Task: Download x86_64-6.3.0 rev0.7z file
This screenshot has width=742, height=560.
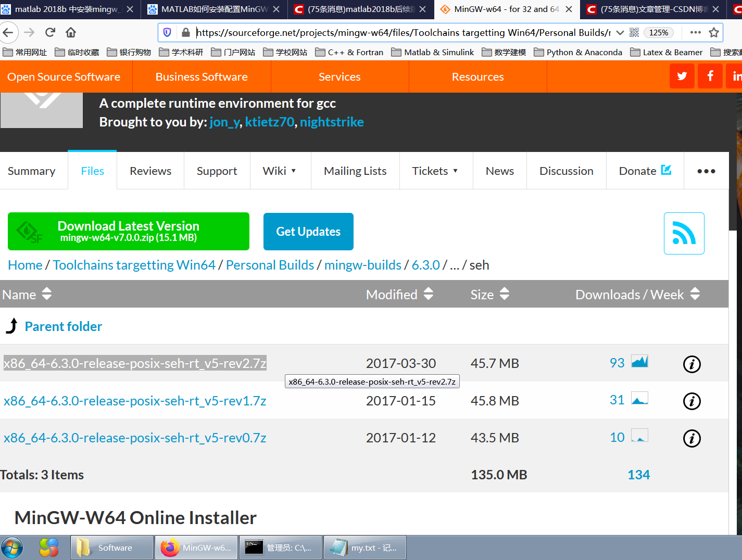Action: tap(135, 438)
